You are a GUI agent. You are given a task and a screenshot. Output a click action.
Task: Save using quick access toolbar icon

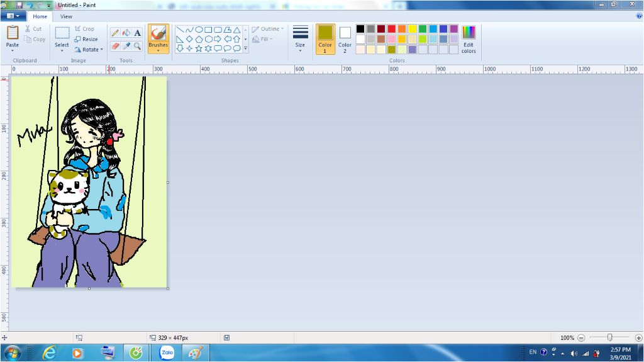pos(19,5)
